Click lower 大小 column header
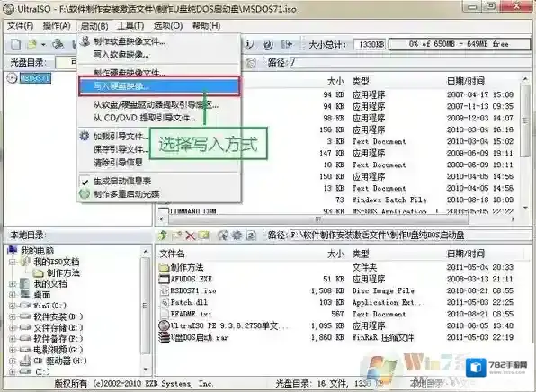Screen dimensions: 536x392 click(335, 254)
